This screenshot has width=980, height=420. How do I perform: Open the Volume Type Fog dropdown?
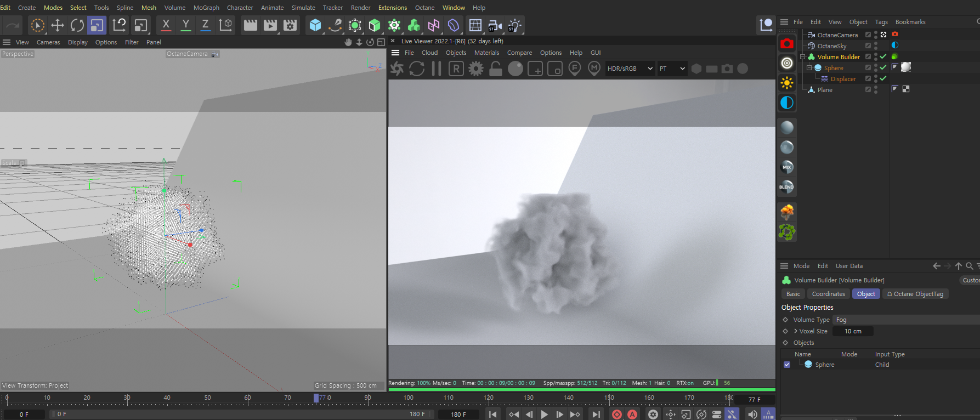tap(906, 320)
